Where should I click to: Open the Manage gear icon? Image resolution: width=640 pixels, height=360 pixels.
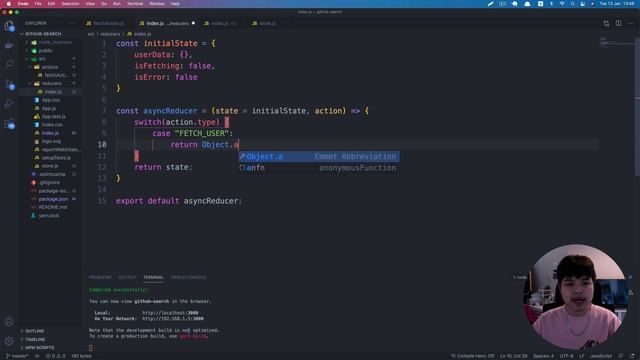point(9,341)
